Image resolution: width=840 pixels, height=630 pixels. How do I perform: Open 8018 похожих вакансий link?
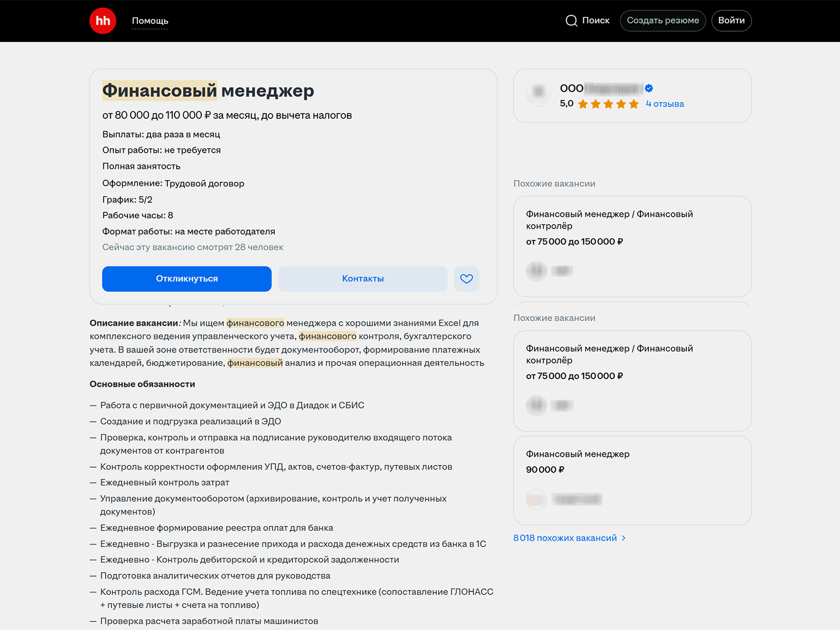point(565,538)
